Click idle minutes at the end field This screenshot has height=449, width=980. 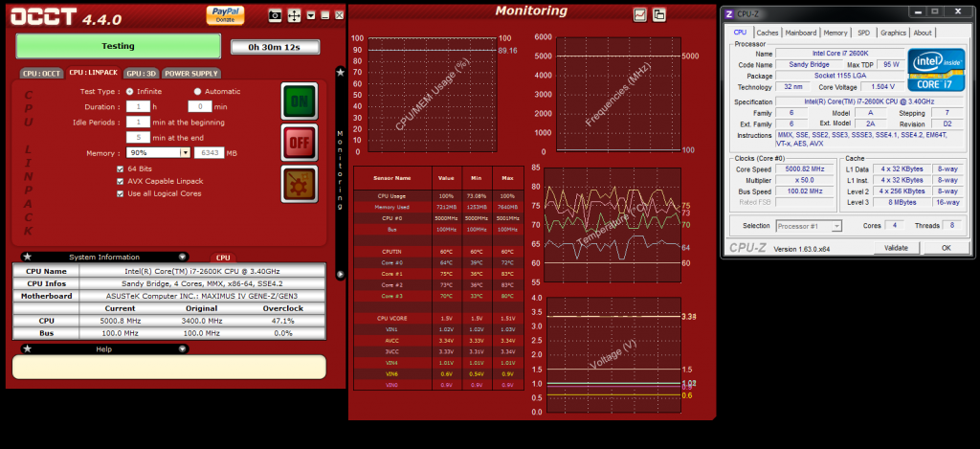138,138
